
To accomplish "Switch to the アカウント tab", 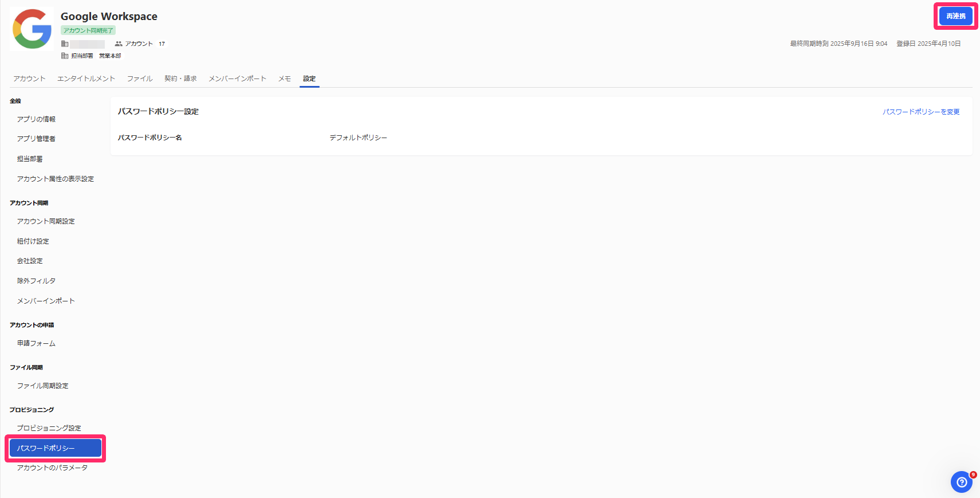I will [29, 79].
